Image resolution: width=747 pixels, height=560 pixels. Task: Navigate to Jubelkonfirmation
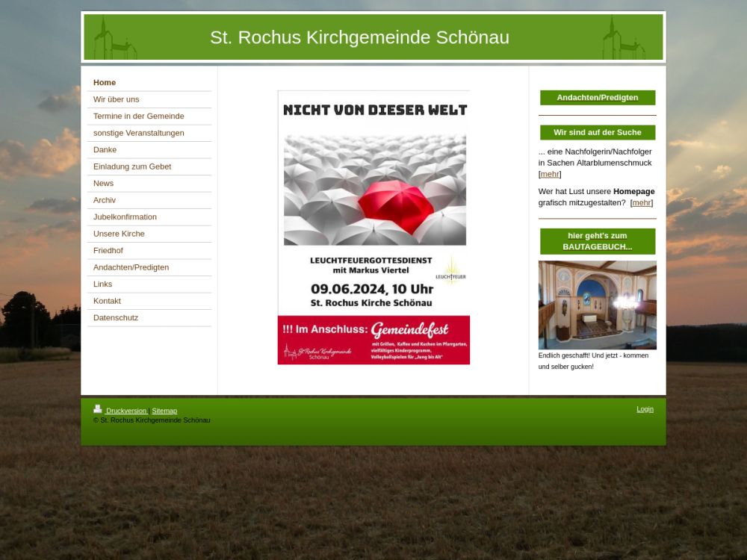(x=125, y=217)
